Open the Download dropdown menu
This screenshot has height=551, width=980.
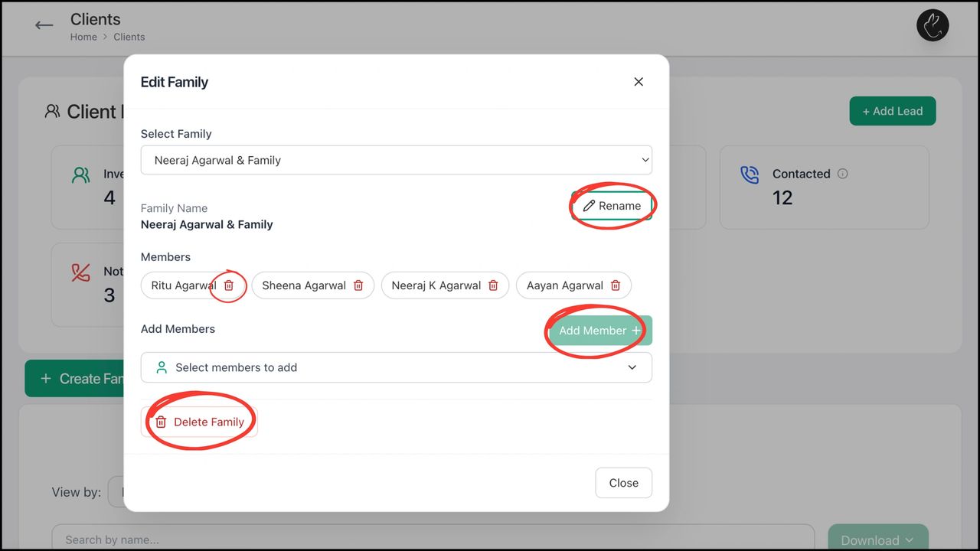877,540
